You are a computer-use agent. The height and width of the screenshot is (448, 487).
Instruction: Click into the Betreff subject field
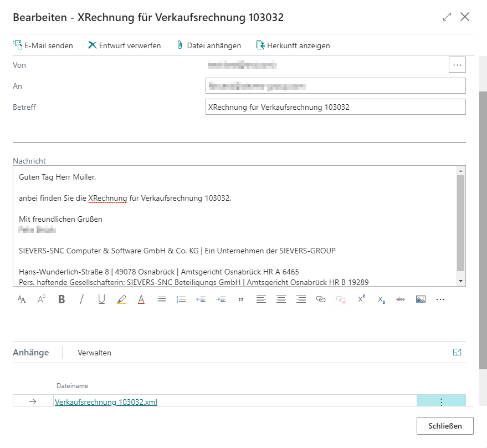click(335, 107)
